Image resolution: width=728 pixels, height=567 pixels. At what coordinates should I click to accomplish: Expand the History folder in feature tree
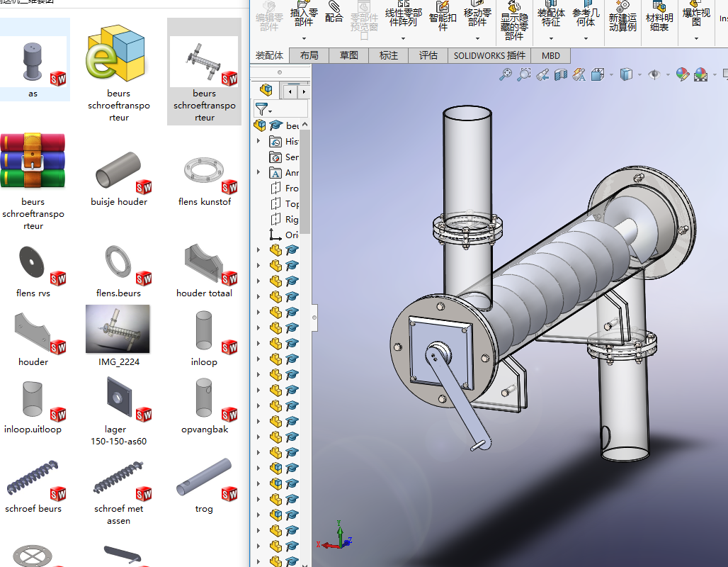pyautogui.click(x=258, y=142)
